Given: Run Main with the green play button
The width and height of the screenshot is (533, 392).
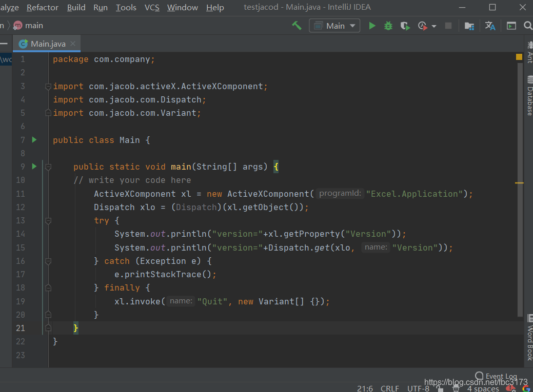Looking at the screenshot, I should click(x=372, y=26).
